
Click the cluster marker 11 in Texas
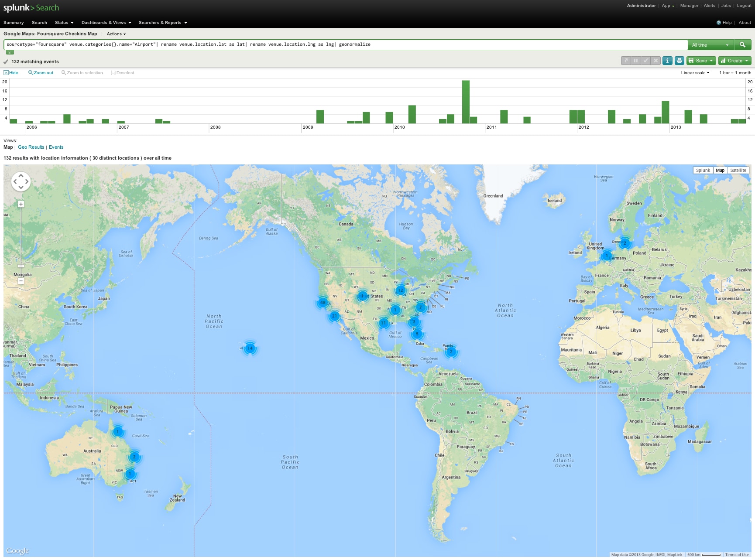coord(383,323)
